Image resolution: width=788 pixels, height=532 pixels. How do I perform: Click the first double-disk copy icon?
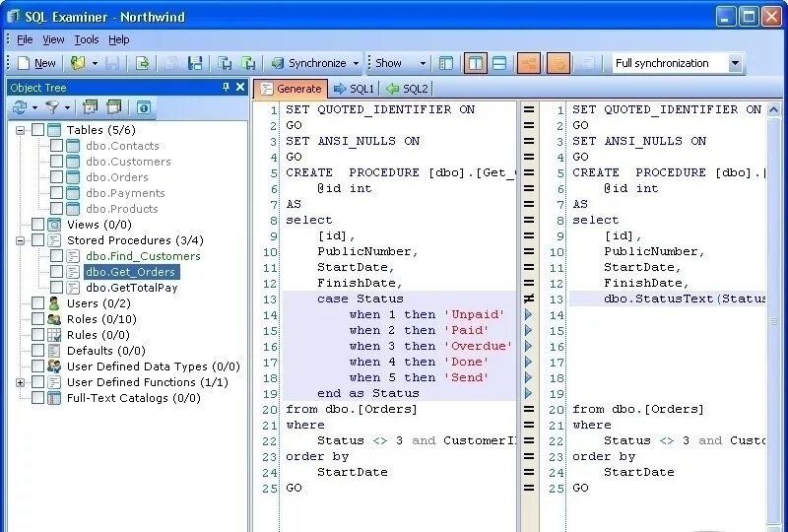pos(225,63)
